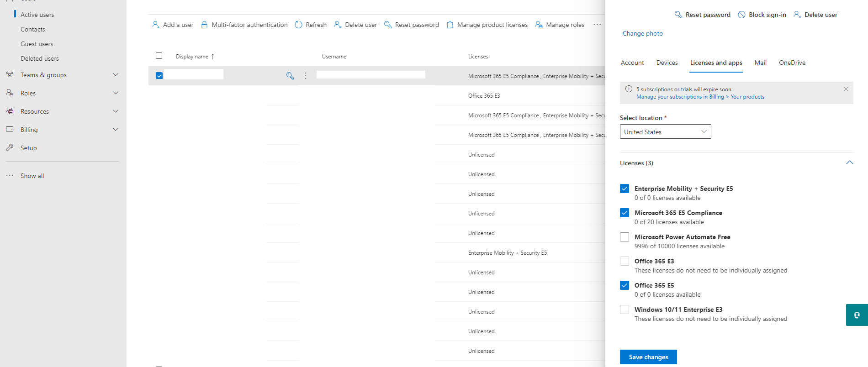Image resolution: width=868 pixels, height=367 pixels.
Task: Toggle select-all users checkbox in header
Action: point(159,56)
